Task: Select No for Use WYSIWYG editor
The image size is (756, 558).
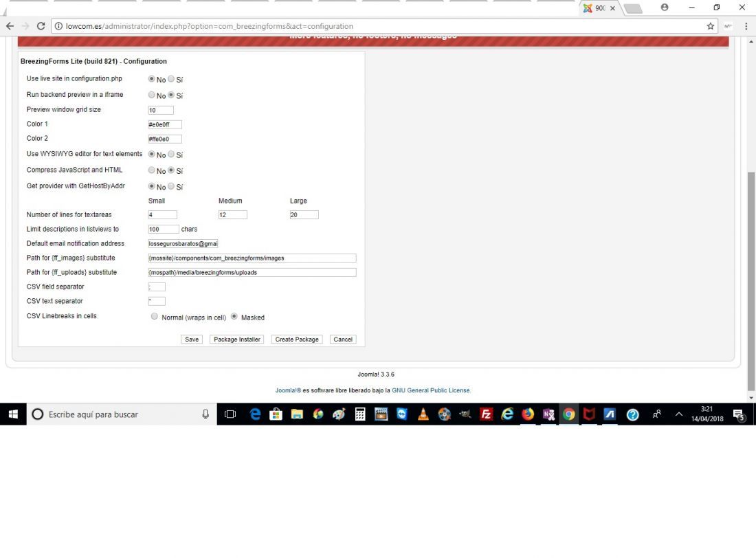Action: [x=152, y=154]
